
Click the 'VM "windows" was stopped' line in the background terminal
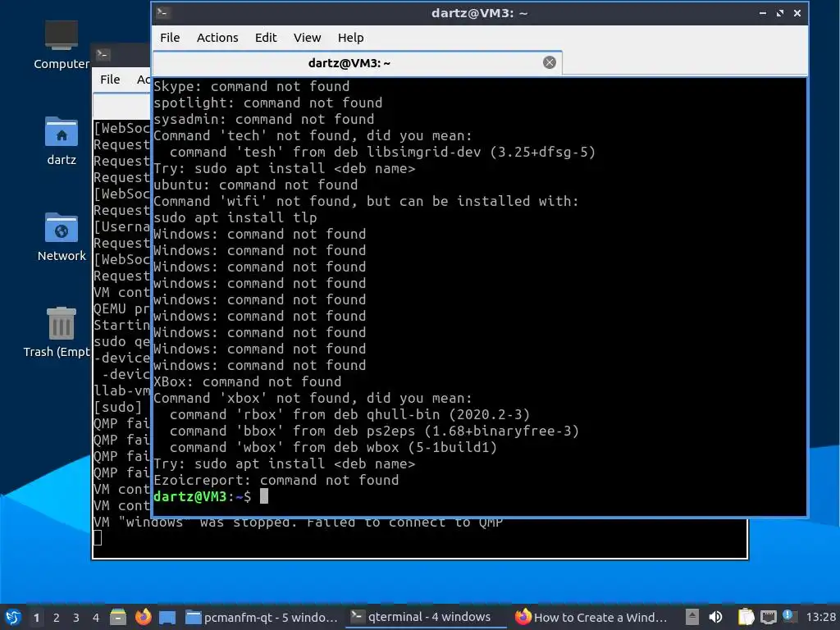click(x=298, y=523)
